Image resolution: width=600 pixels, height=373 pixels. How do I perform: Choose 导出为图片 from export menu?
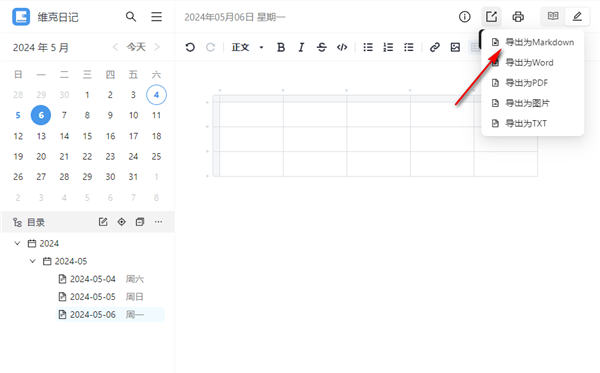pyautogui.click(x=533, y=103)
